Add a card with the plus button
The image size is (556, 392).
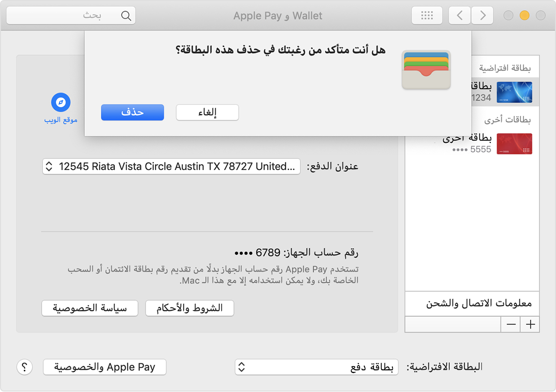point(530,324)
